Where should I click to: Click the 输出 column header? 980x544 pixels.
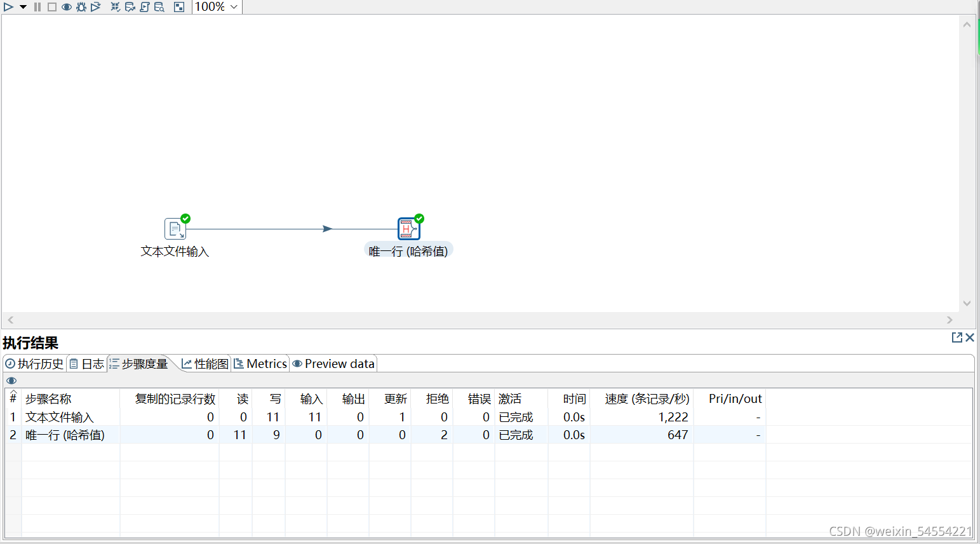[x=348, y=399]
